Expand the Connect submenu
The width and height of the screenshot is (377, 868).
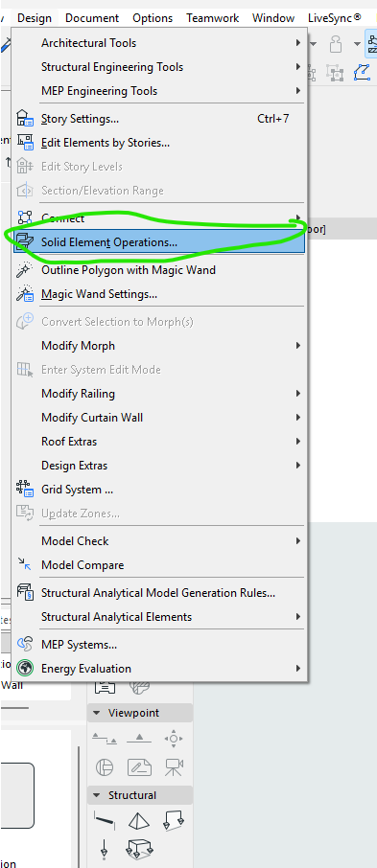[x=159, y=218]
